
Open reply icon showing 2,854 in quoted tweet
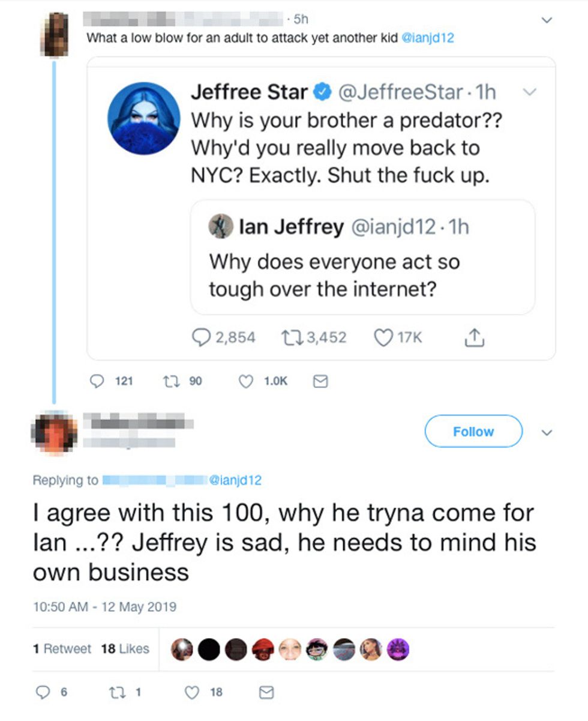(201, 338)
